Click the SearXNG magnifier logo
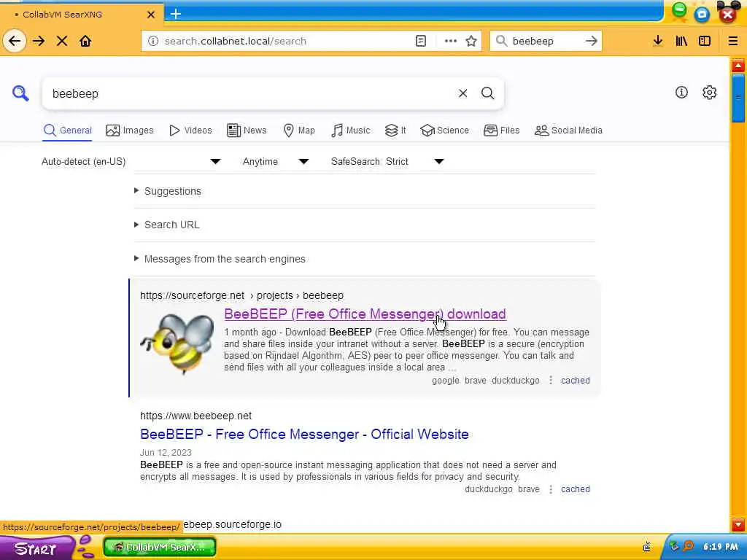Viewport: 747px width, 560px height. pos(20,93)
